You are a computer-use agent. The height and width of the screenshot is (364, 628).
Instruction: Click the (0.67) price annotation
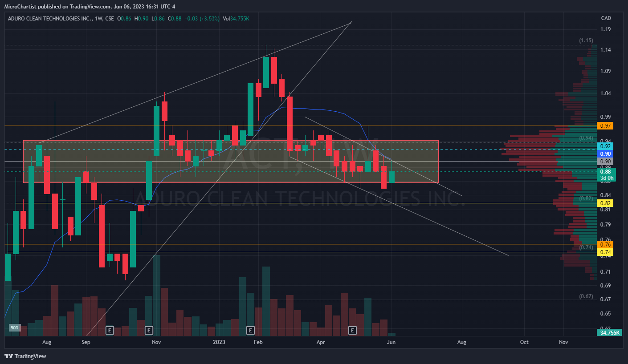pyautogui.click(x=586, y=296)
